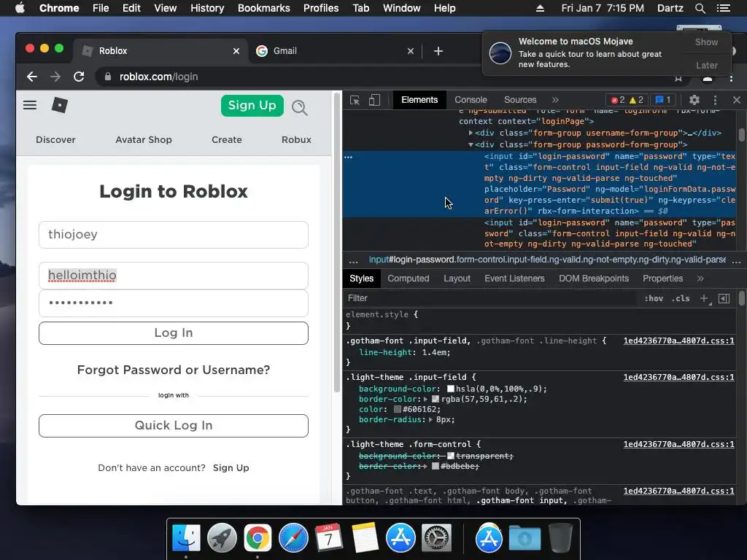Click the red error count badge

(619, 100)
